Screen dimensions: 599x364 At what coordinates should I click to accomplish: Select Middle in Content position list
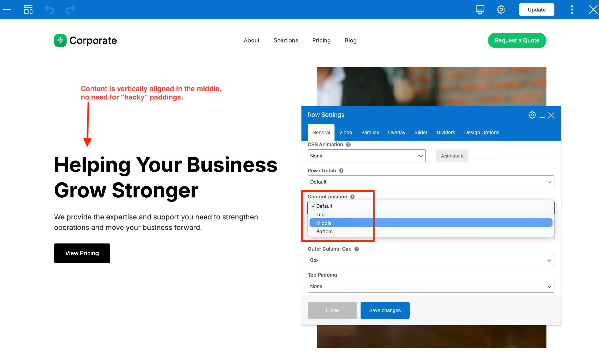324,223
